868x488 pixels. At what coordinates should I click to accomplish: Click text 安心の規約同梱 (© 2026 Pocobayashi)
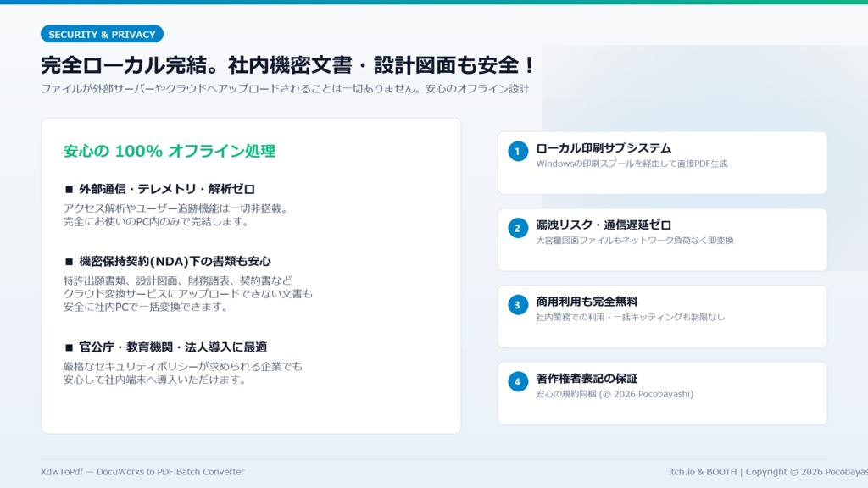(615, 395)
